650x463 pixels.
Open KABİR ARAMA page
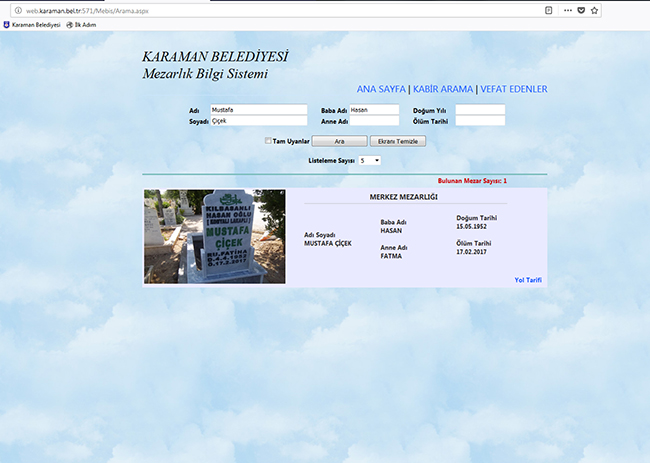coord(442,89)
